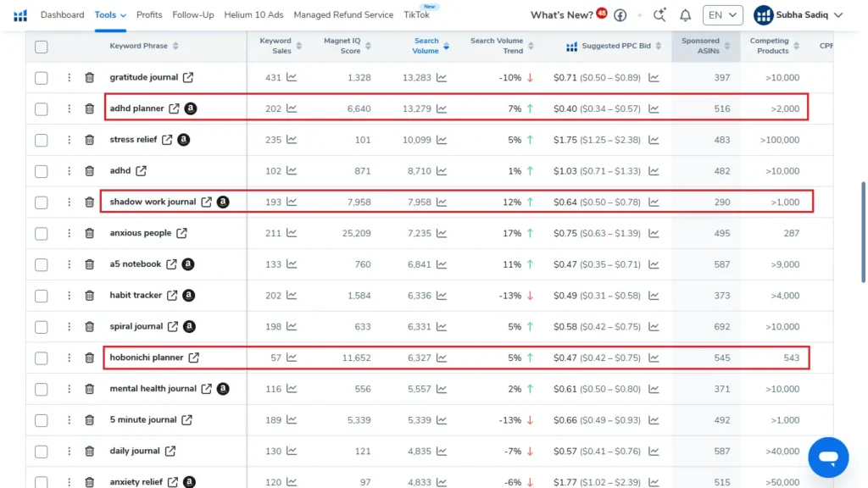Open external link for 5 minute journal
The width and height of the screenshot is (868, 488).
click(x=187, y=420)
